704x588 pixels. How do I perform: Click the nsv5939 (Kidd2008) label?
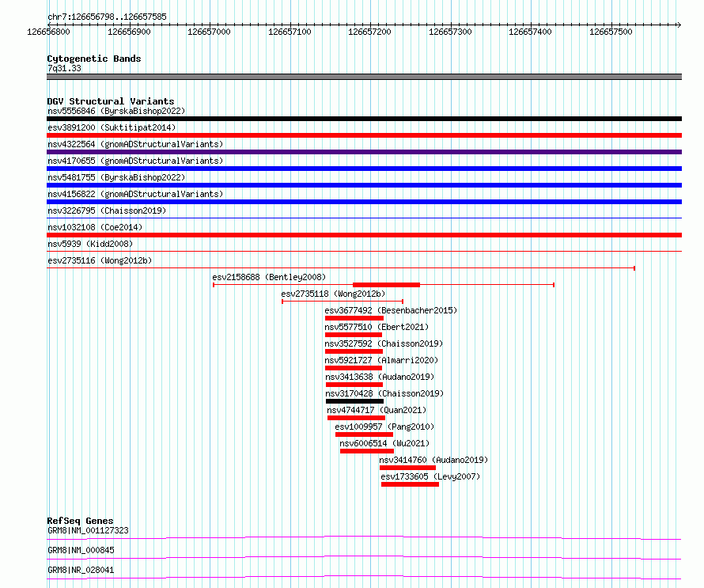[x=90, y=244]
